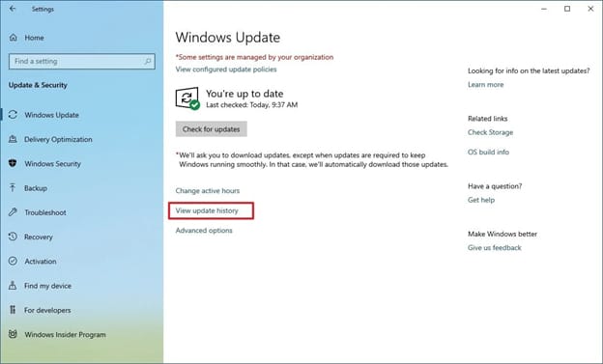The image size is (603, 364).
Task: Maximize the Settings window
Action: tap(567, 9)
